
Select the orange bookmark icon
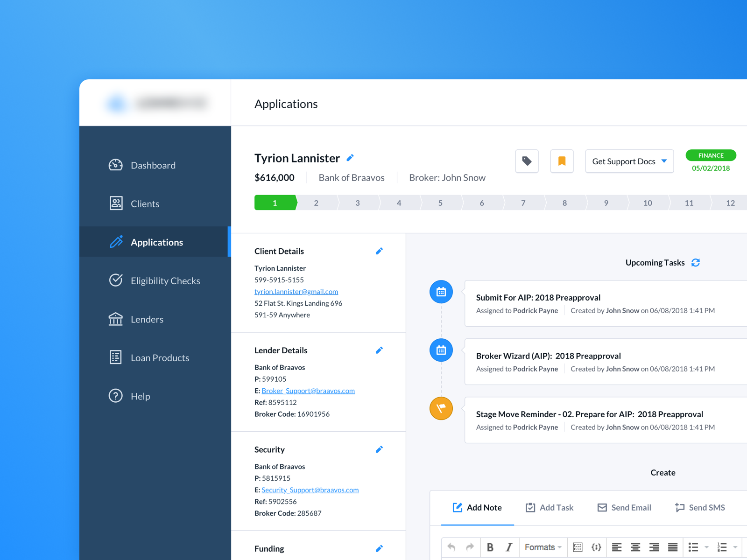point(562,161)
